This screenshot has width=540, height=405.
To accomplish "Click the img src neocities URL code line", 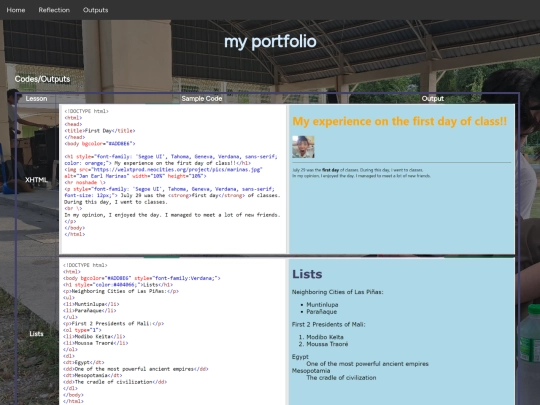I will [x=163, y=169].
